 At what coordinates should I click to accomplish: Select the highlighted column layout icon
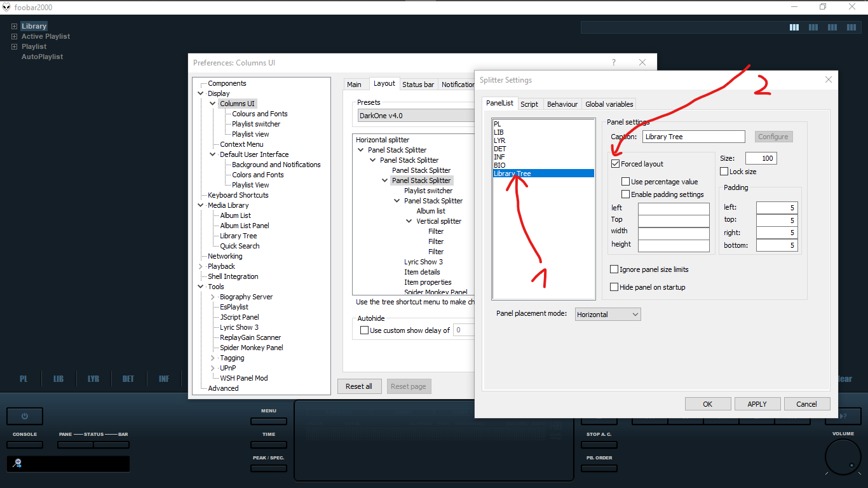coord(794,27)
